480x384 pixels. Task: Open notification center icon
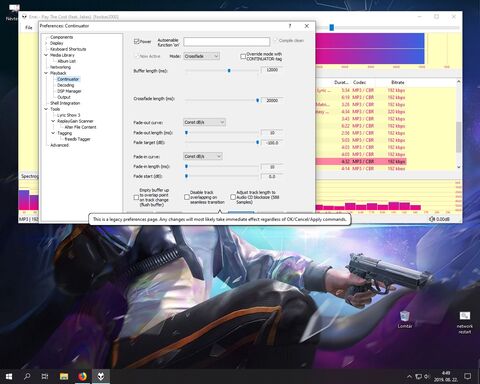coord(467,376)
